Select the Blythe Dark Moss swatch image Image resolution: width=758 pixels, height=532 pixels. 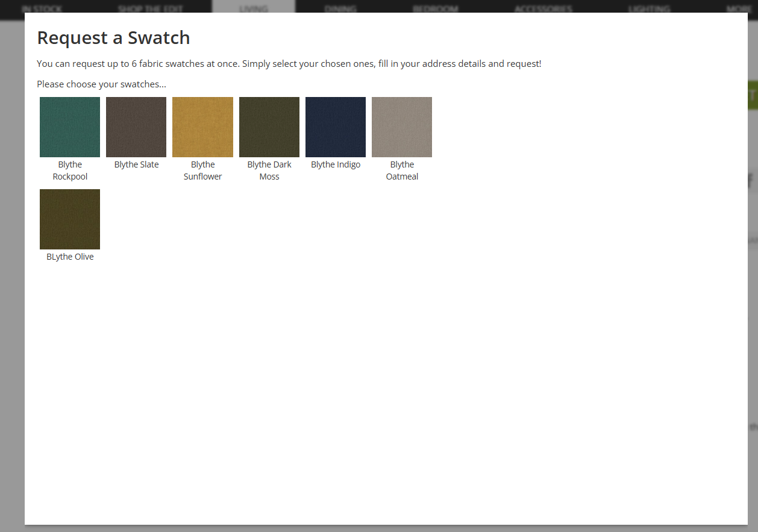coord(269,127)
